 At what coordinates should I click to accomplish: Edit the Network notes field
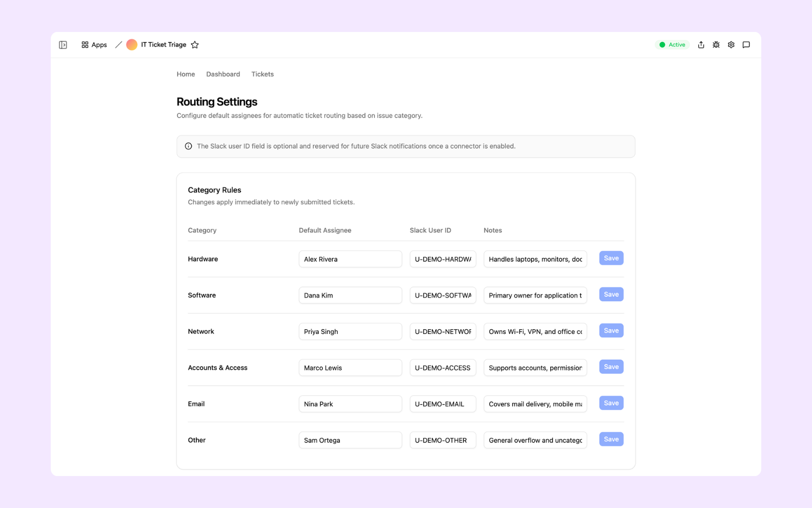(535, 332)
